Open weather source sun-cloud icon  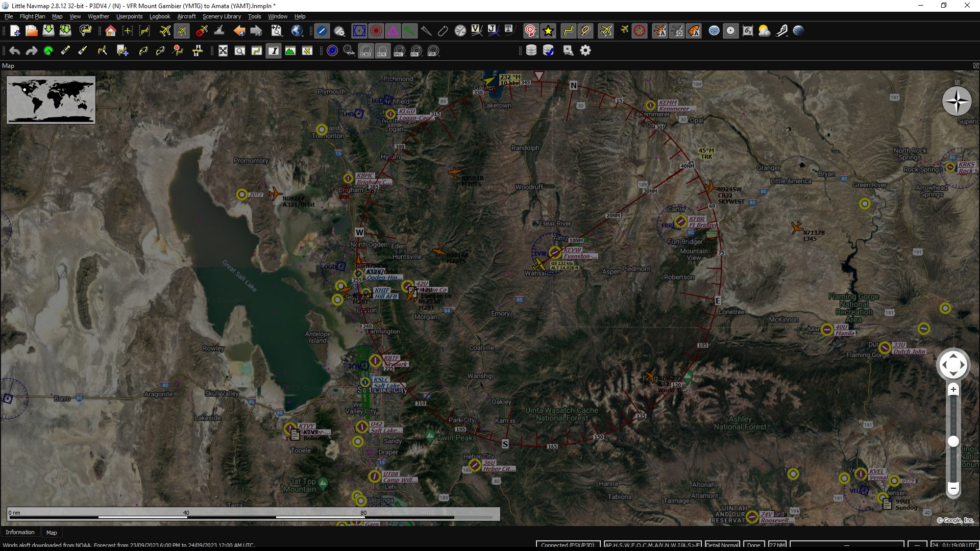click(765, 31)
